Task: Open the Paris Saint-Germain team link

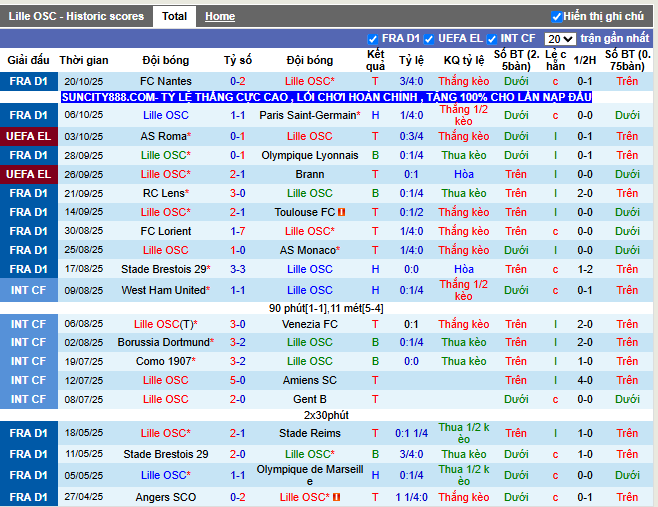Action: tap(309, 115)
